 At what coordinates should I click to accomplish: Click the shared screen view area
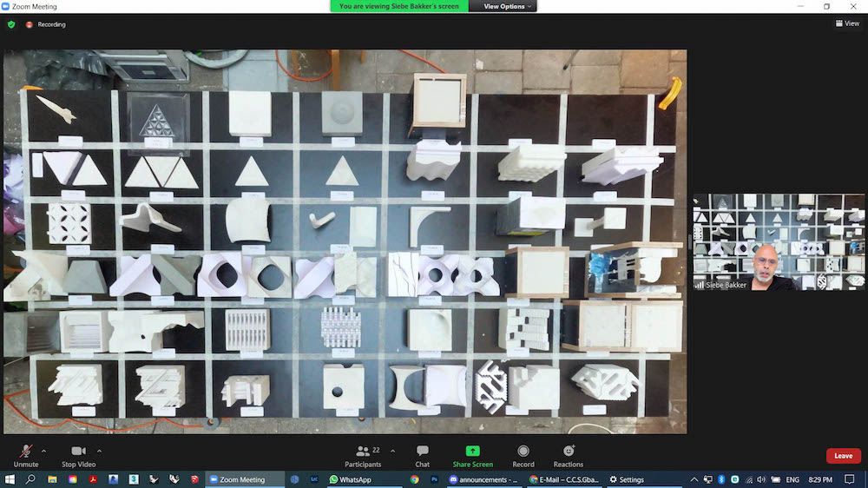(x=345, y=241)
